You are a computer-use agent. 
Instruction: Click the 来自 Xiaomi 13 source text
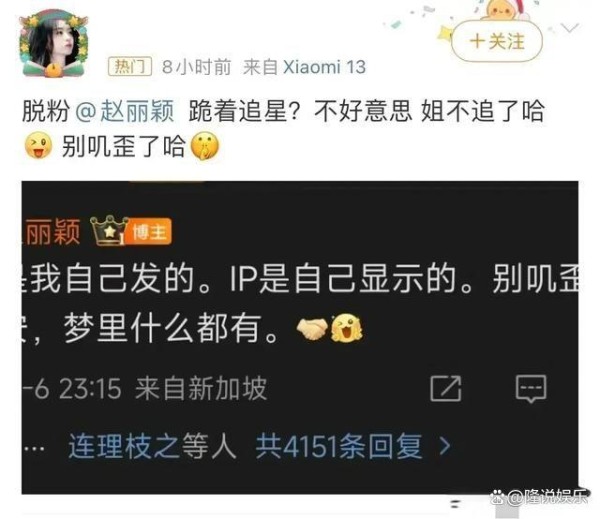click(x=304, y=67)
